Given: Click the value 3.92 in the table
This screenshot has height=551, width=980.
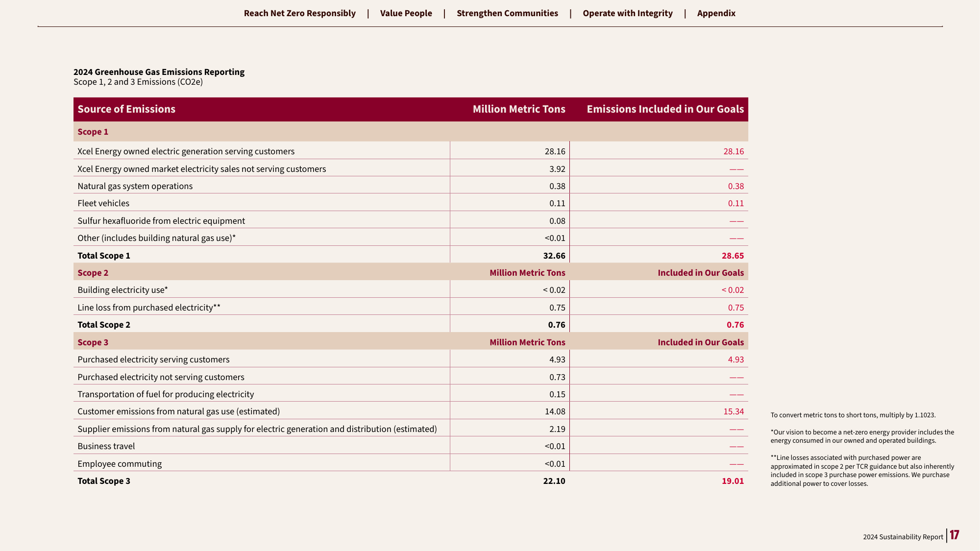Looking at the screenshot, I should 557,169.
